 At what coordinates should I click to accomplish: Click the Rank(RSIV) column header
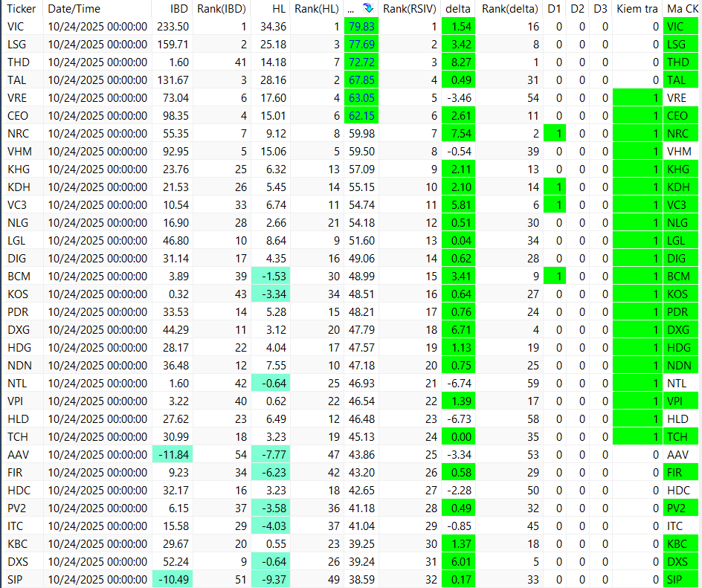(410, 8)
